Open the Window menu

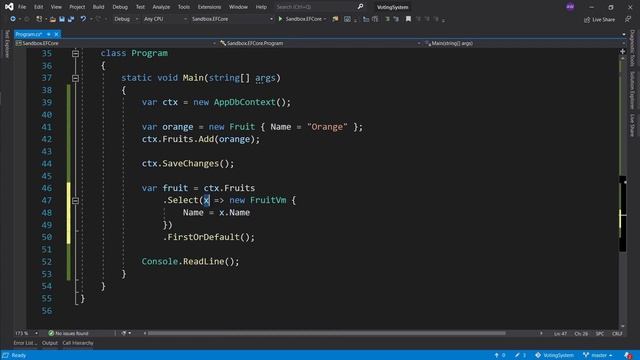click(x=238, y=7)
